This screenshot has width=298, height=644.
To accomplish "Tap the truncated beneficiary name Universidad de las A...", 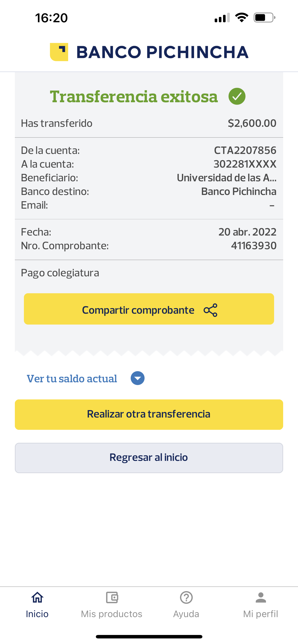I will point(227,178).
